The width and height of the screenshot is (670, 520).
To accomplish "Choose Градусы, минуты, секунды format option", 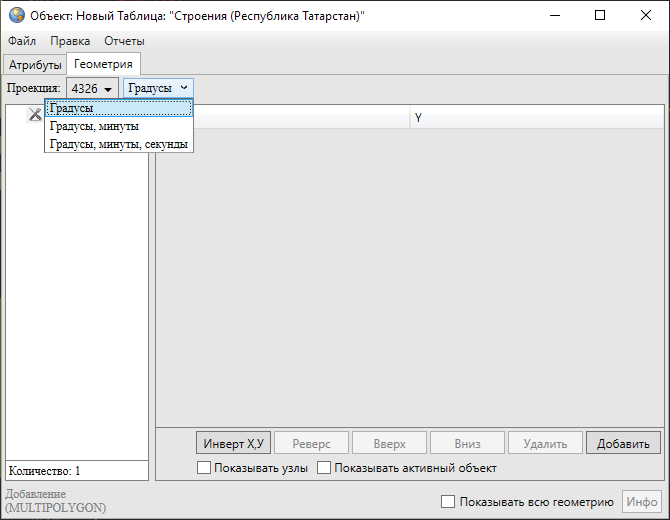I will [118, 144].
